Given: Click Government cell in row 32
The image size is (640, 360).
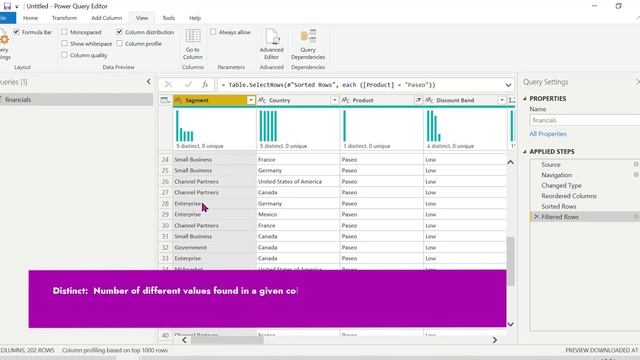Looking at the screenshot, I should (x=215, y=247).
